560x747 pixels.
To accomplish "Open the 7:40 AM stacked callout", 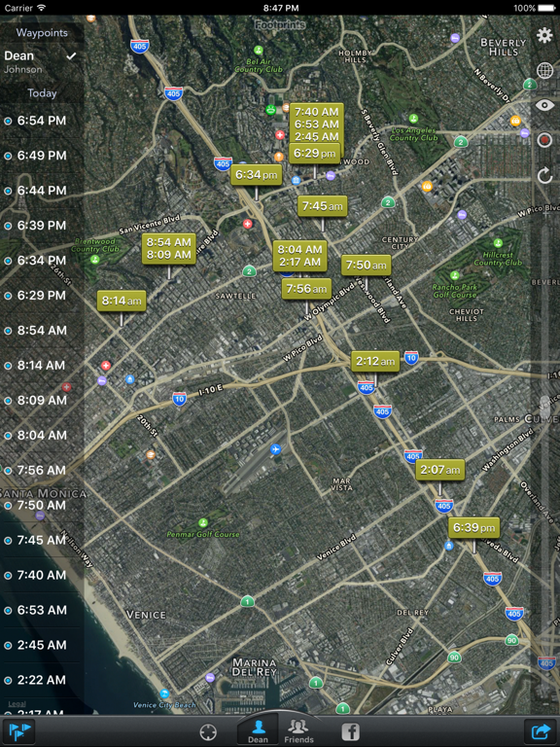I will [316, 124].
